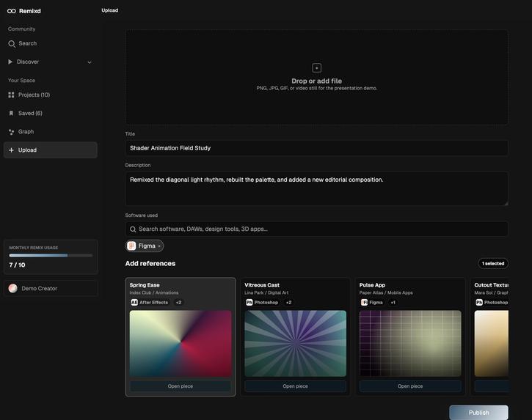Click the 1 selected badge
The image size is (532, 420).
point(493,263)
